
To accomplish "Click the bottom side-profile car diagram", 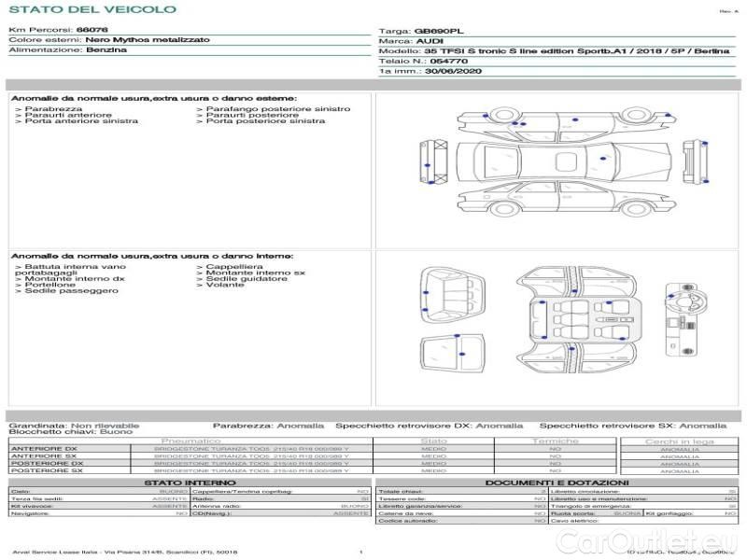I will tap(558, 198).
